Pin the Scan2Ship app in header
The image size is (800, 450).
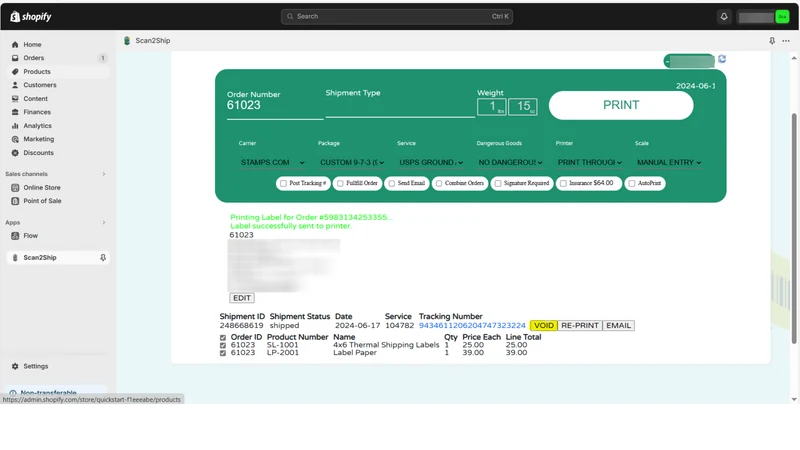tap(772, 41)
